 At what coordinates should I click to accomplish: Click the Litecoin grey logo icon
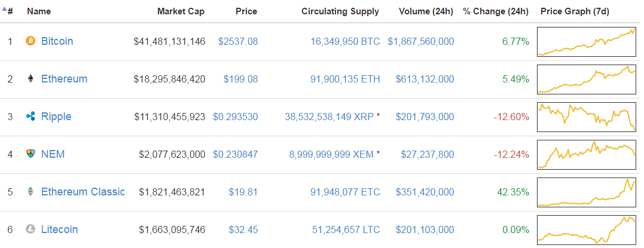(x=30, y=229)
